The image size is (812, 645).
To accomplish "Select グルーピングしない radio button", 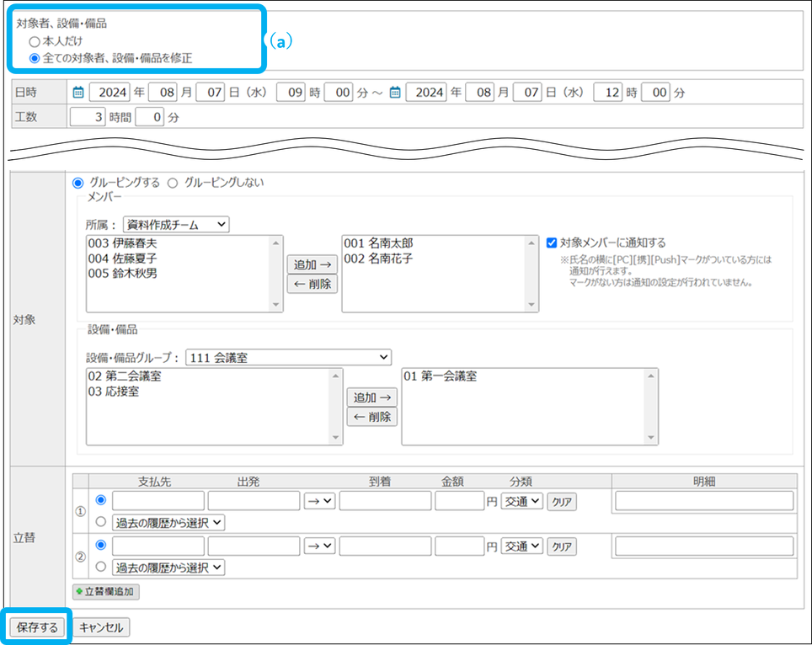I will point(173,182).
